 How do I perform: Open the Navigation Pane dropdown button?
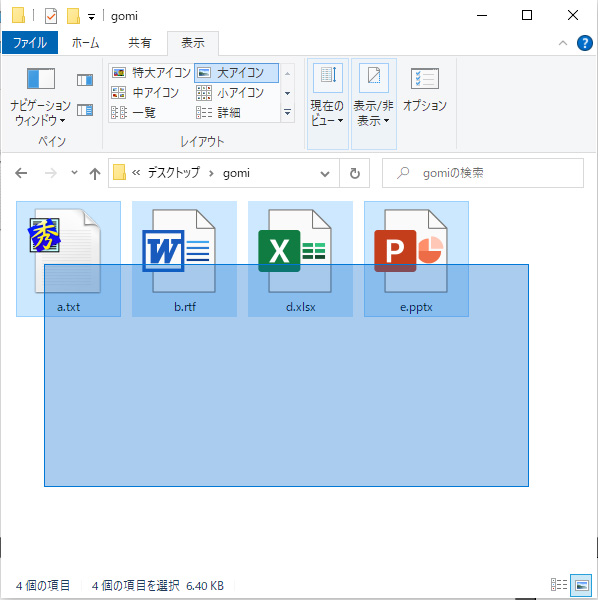[40, 96]
